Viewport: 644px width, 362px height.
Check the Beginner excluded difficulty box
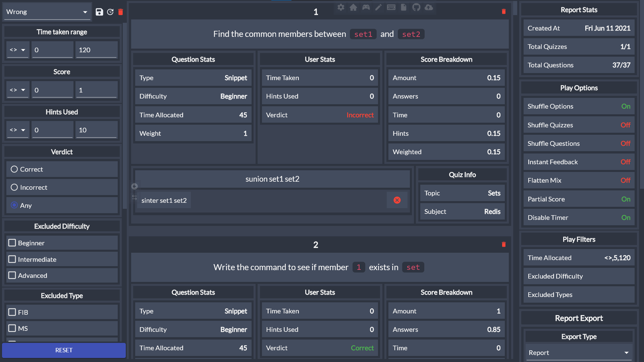(x=12, y=243)
